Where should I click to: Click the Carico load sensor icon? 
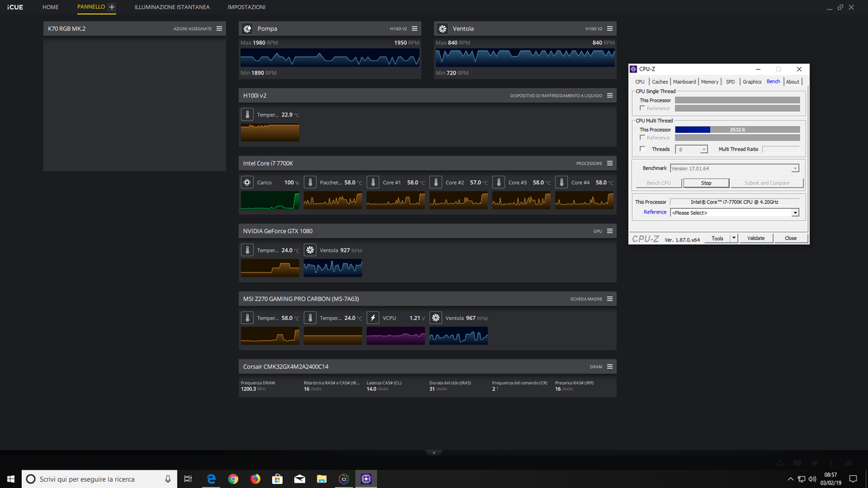(x=247, y=182)
